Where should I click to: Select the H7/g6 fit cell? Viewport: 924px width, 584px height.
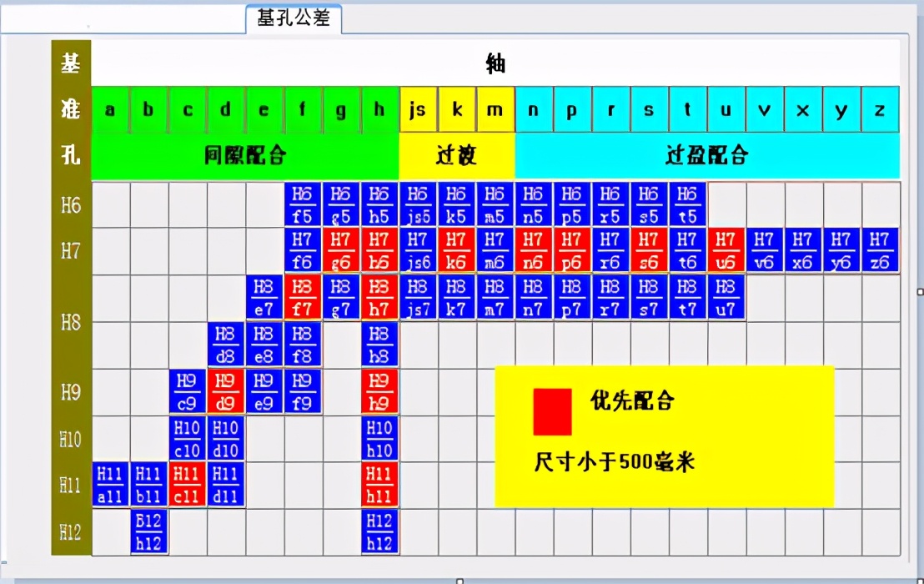point(340,250)
